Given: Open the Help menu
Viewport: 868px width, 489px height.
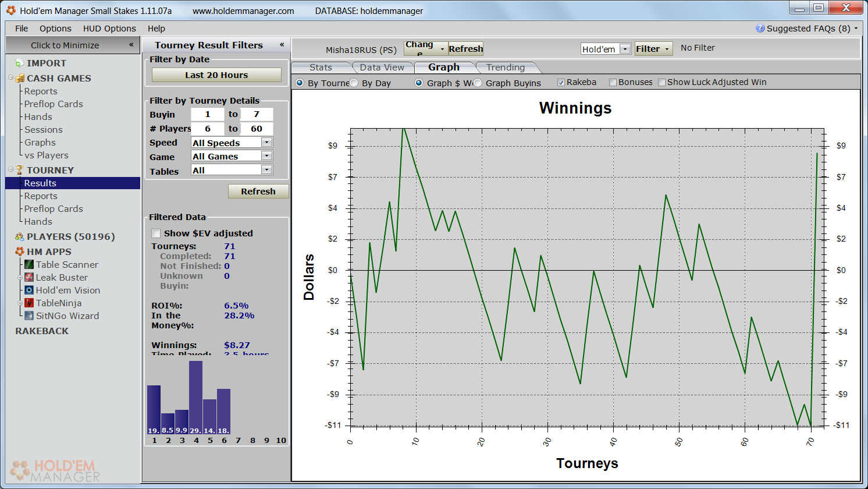Looking at the screenshot, I should pos(156,29).
